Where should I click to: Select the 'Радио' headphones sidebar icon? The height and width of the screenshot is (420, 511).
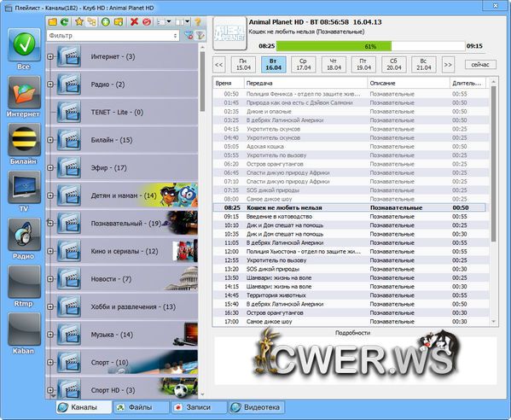point(24,235)
